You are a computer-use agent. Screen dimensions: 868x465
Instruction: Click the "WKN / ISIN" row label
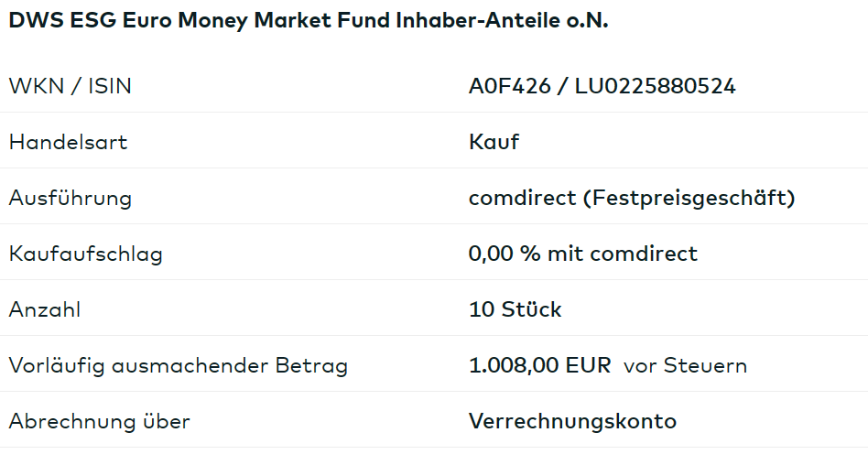tap(70, 86)
